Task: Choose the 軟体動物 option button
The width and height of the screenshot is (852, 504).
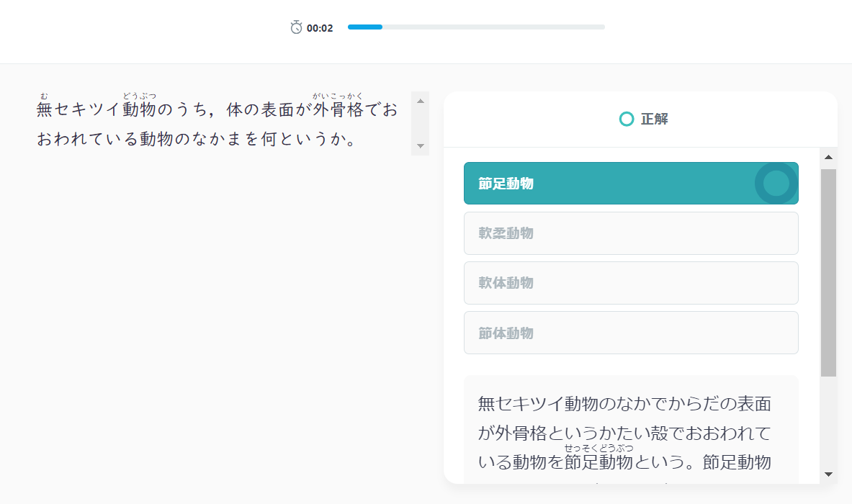Action: 631,282
